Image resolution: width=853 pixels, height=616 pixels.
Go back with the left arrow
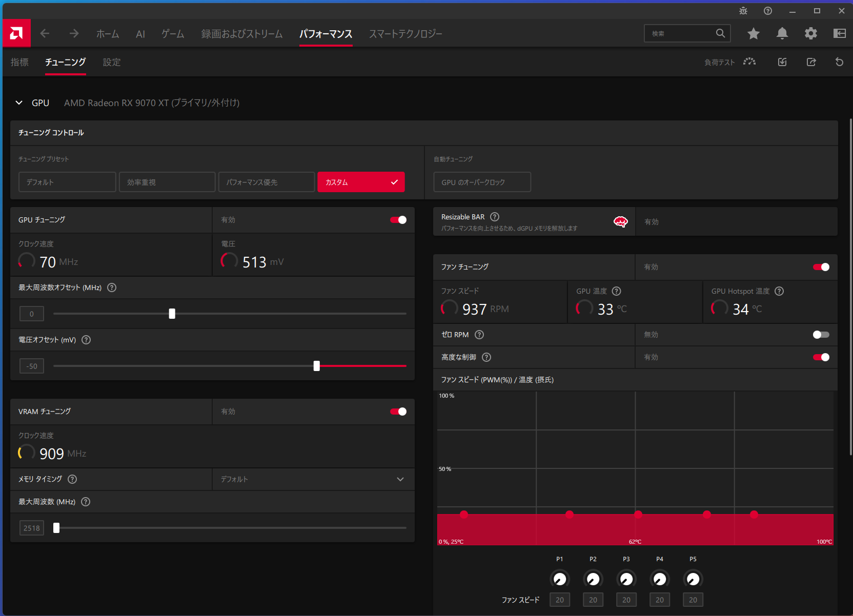(45, 33)
